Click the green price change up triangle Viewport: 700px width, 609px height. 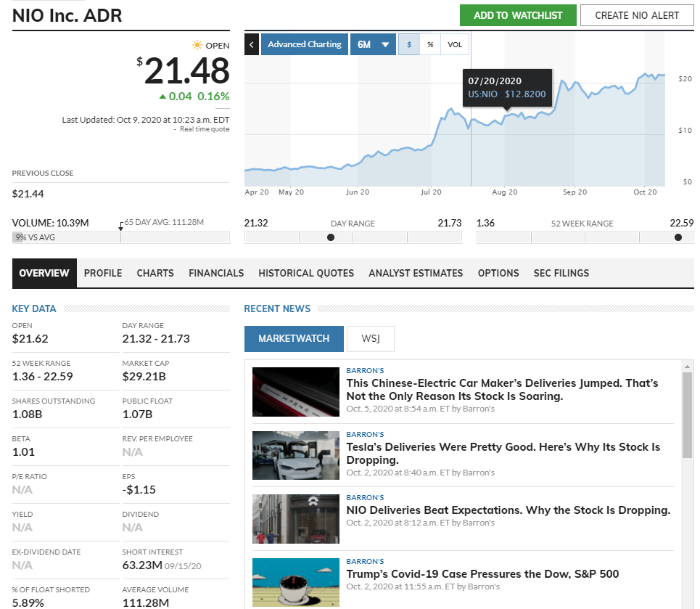click(x=162, y=97)
